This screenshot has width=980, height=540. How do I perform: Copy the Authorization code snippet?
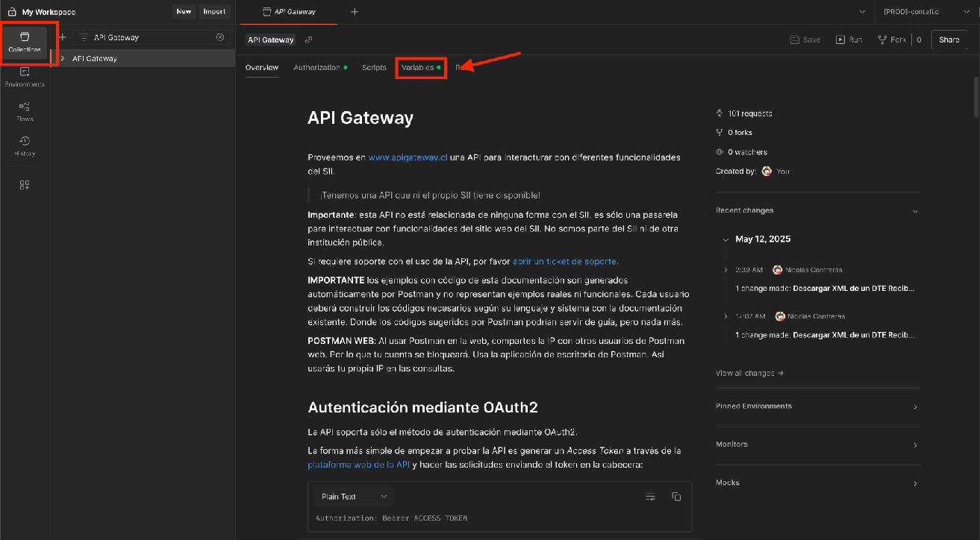(676, 497)
